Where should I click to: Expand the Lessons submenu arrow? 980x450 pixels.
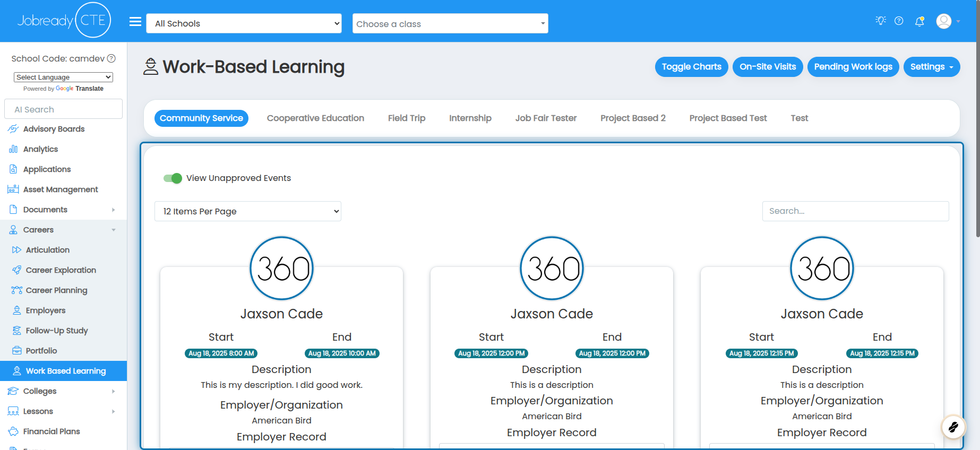pyautogui.click(x=114, y=411)
